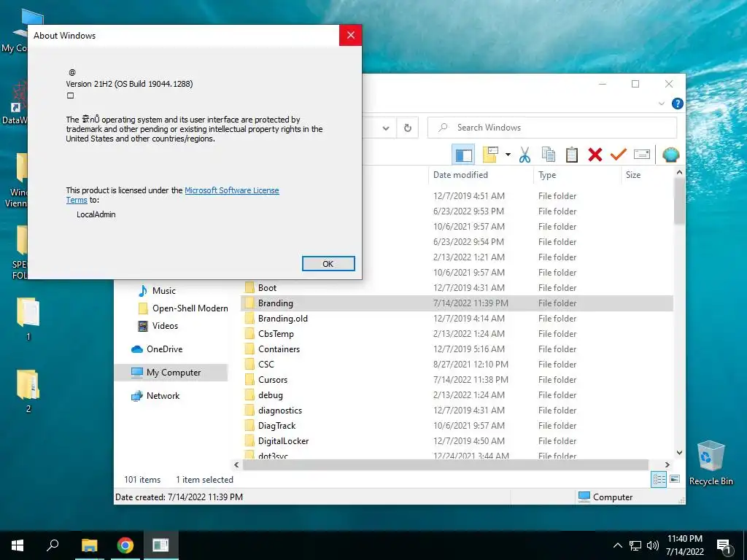
Task: Select My Computer in navigation pane
Action: click(171, 373)
